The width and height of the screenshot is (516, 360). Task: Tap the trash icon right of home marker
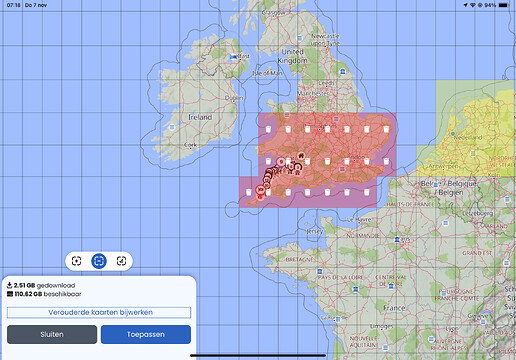coord(308,162)
